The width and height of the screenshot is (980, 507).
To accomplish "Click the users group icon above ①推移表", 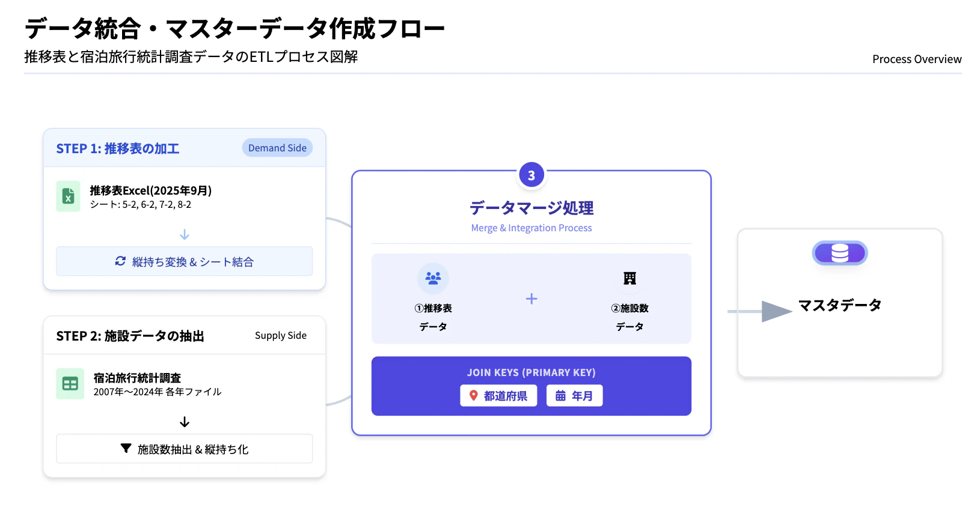I will pyautogui.click(x=433, y=278).
